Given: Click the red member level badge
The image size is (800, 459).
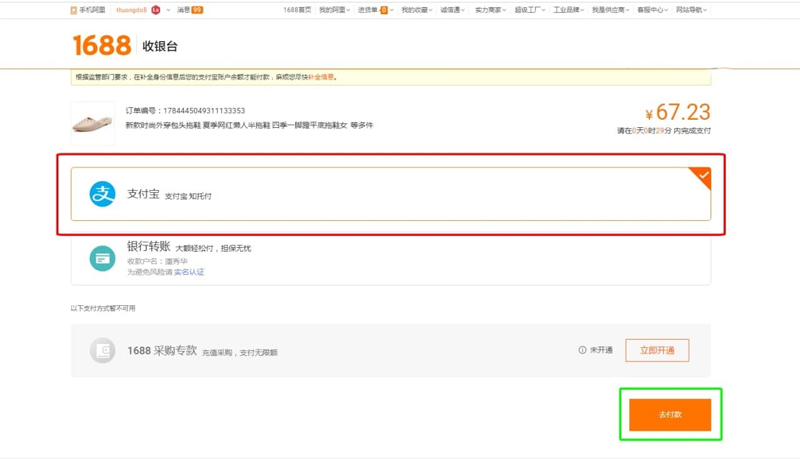Looking at the screenshot, I should (156, 10).
